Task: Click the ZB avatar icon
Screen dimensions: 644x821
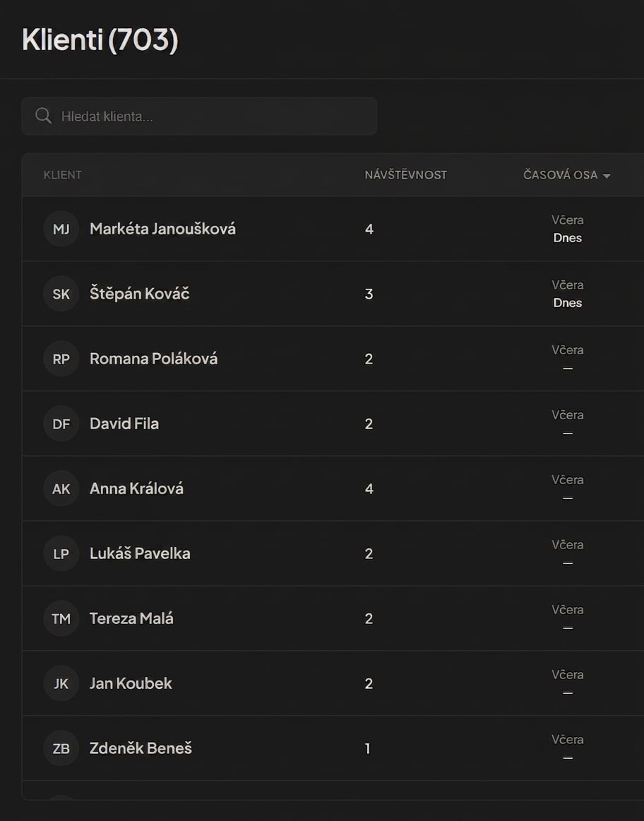Action: pyautogui.click(x=61, y=748)
